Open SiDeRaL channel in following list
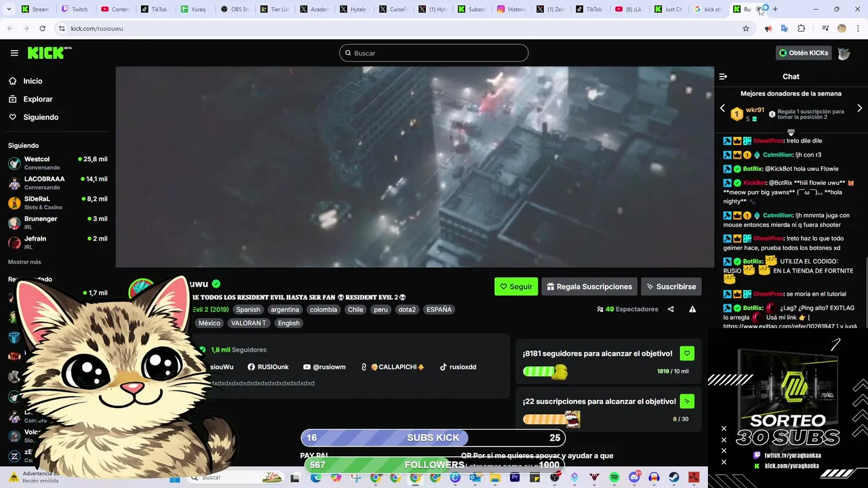Viewport: 868px width, 488px height. pyautogui.click(x=58, y=203)
